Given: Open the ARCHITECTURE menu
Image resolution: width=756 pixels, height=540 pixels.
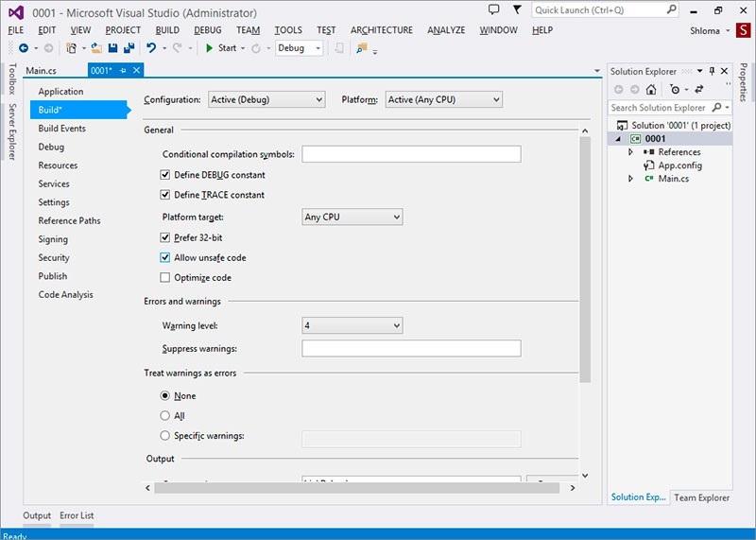Looking at the screenshot, I should (x=382, y=30).
